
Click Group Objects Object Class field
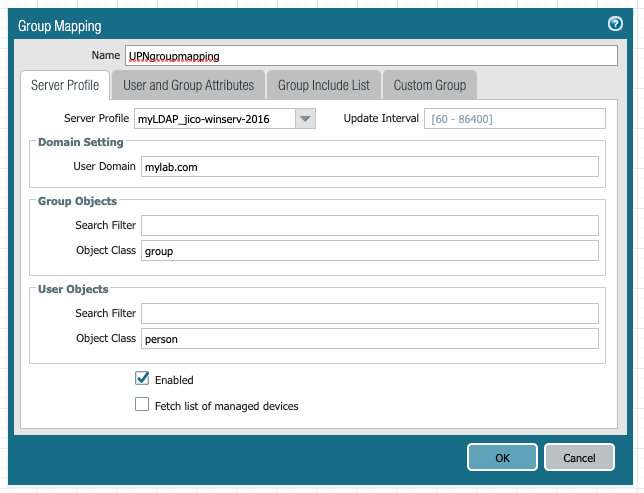(x=370, y=251)
